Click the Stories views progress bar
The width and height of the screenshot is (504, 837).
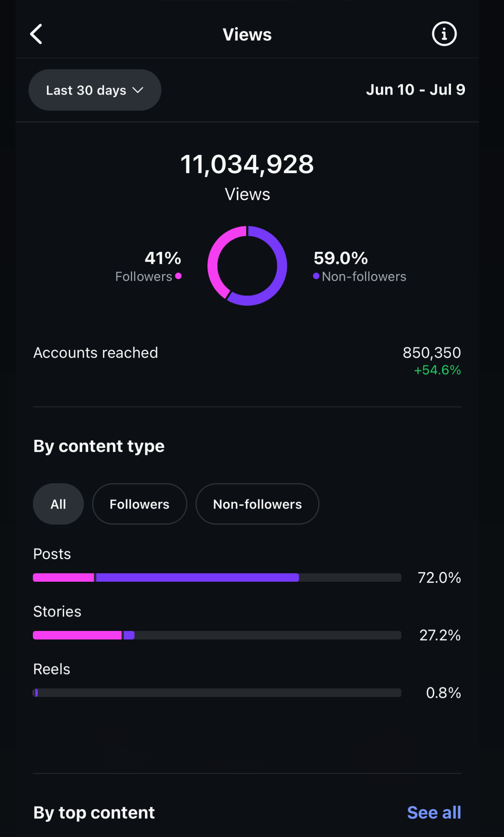pos(217,635)
